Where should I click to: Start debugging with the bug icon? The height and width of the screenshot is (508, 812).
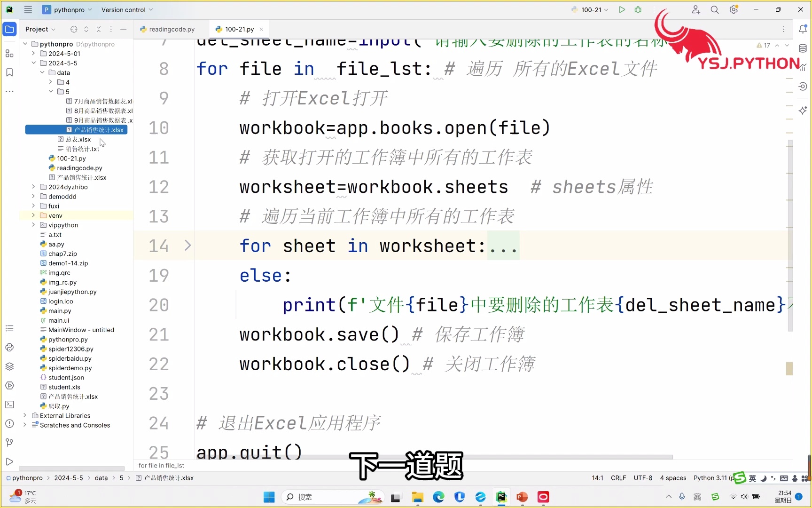tap(638, 9)
